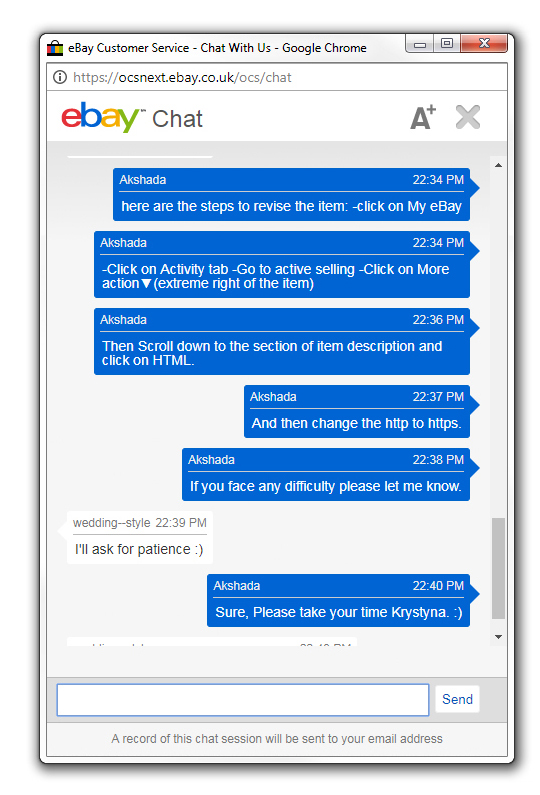Maximize the Chrome chat window

click(447, 44)
